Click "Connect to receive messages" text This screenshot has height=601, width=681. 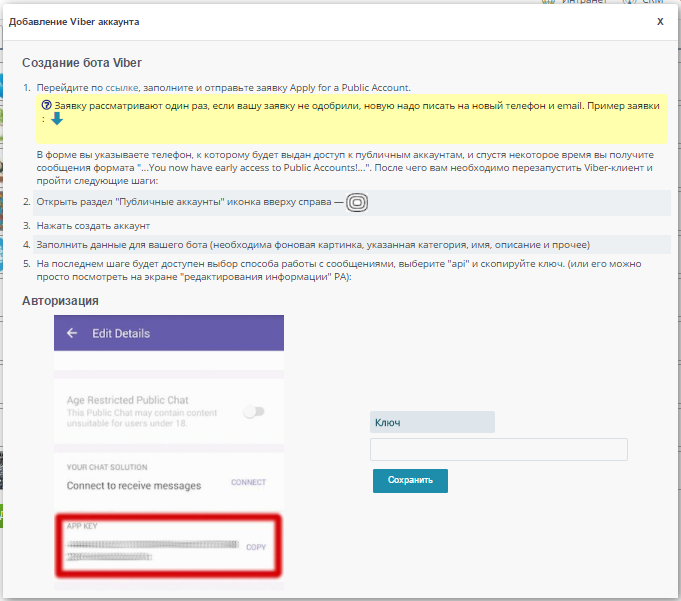pos(134,486)
